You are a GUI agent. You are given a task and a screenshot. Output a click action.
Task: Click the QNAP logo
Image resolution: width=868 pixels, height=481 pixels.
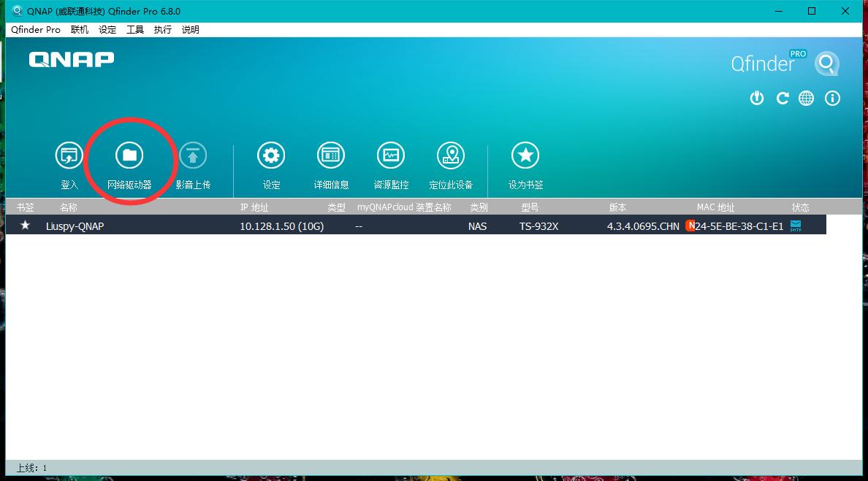72,59
